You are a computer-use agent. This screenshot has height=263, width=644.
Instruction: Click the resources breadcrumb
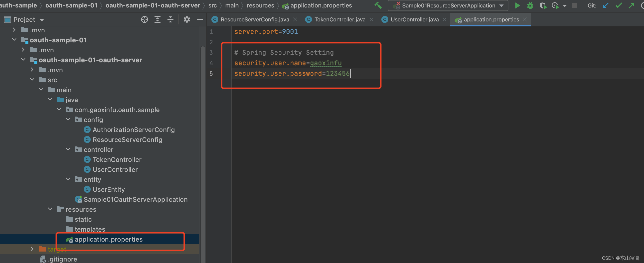click(x=260, y=5)
